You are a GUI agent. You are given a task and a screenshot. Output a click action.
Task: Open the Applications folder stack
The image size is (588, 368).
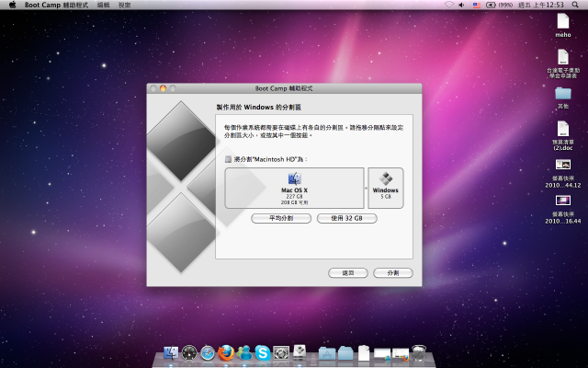[327, 353]
